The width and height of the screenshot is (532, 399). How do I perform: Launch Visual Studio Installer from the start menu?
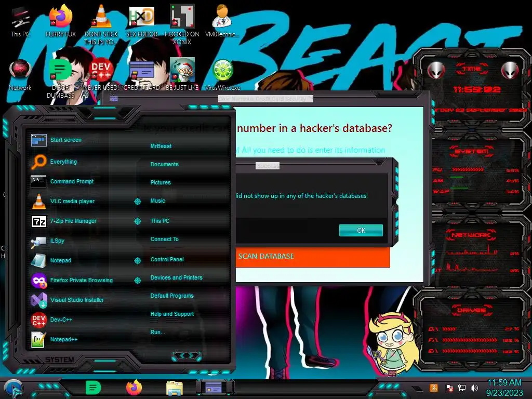click(x=67, y=300)
